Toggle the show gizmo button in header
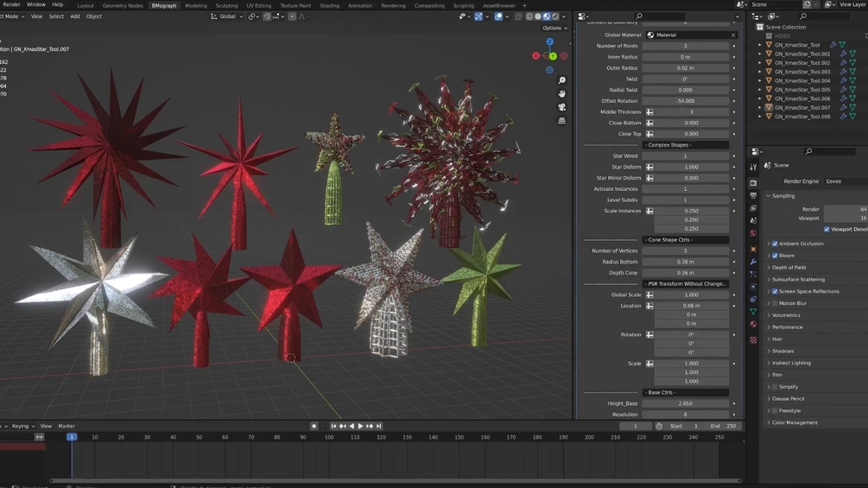The width and height of the screenshot is (868, 488). tap(478, 16)
